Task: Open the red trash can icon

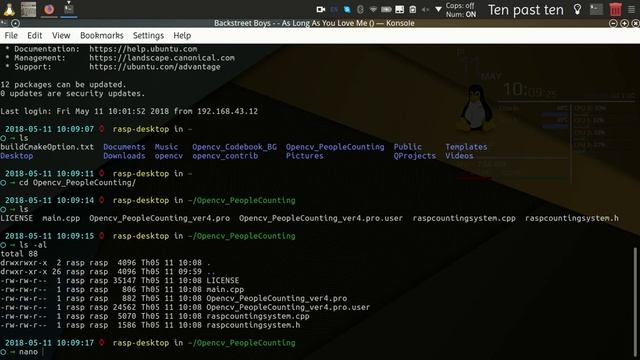Action: tap(616, 9)
